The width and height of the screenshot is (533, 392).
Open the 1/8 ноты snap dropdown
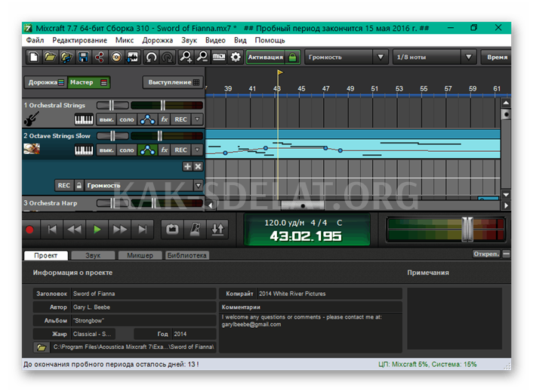[x=468, y=57]
